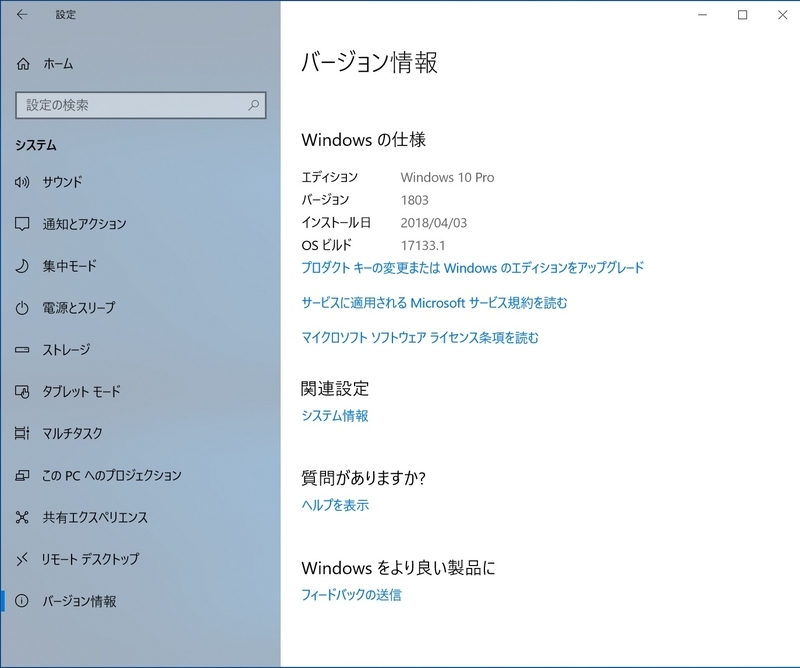The width and height of the screenshot is (800, 668).
Task: Click the sound speaker icon
Action: (22, 182)
